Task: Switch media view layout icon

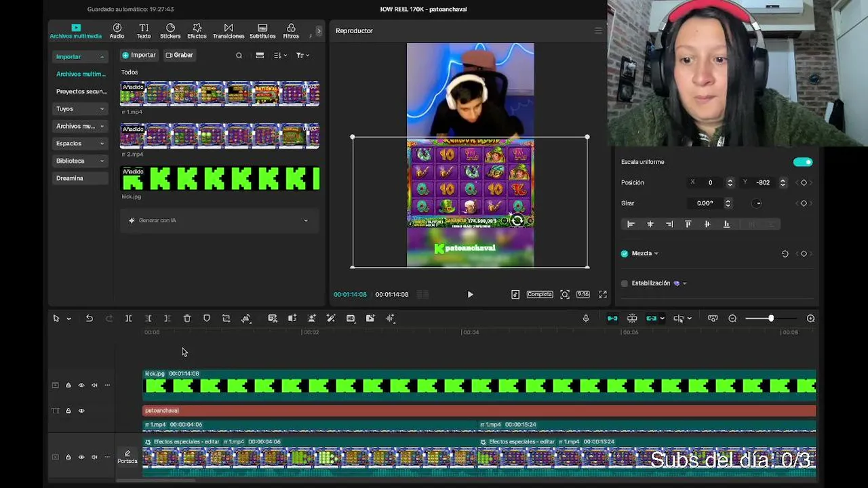Action: coord(260,56)
